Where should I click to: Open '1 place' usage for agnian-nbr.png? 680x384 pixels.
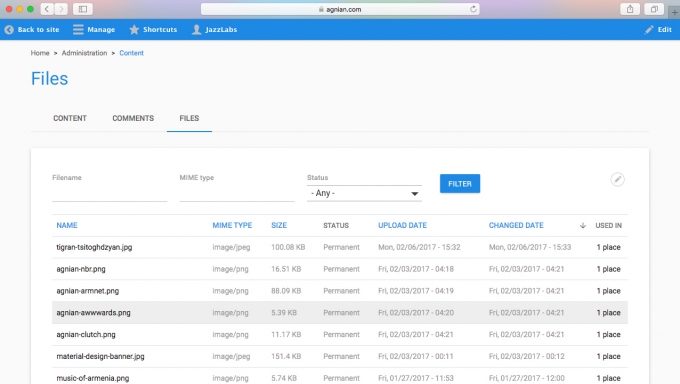click(x=608, y=269)
